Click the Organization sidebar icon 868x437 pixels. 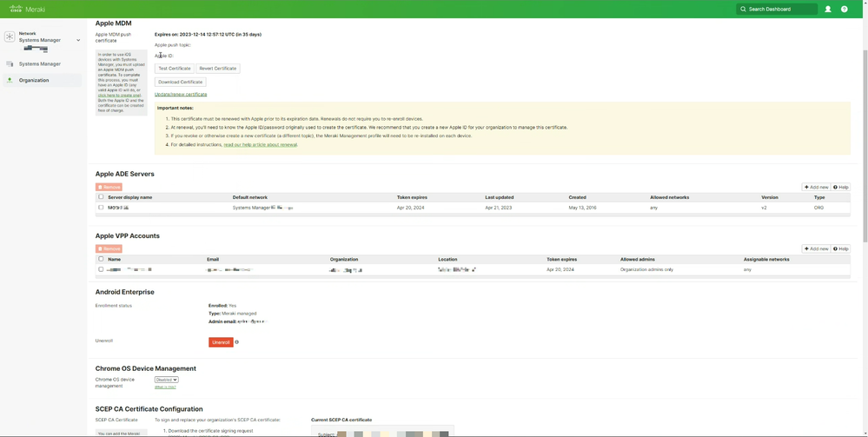point(10,80)
